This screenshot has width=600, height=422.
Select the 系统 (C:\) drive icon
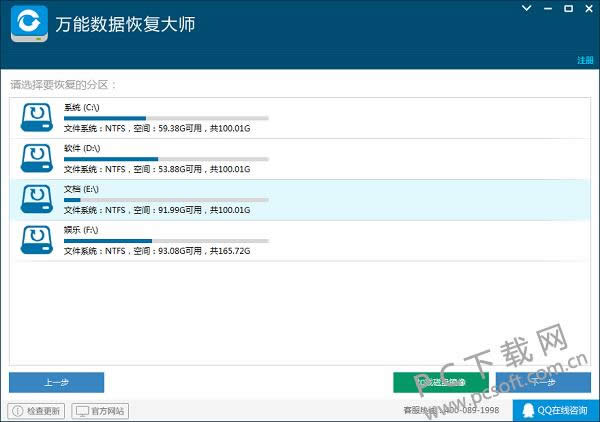(37, 117)
